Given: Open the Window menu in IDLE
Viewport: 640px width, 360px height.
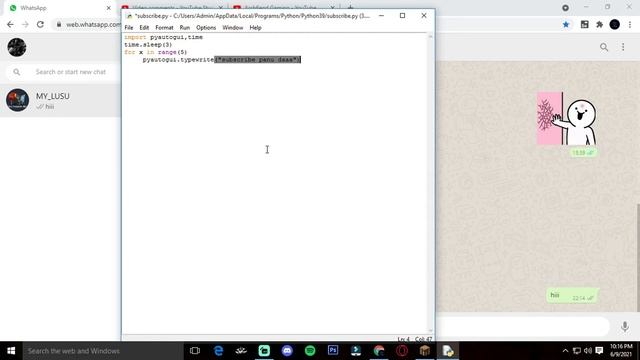Looking at the screenshot, I should point(233,28).
